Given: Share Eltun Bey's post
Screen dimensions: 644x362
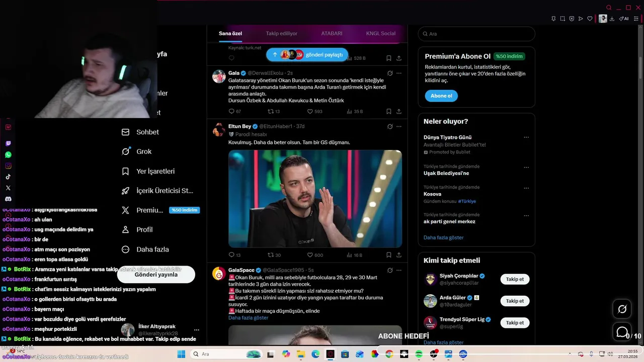Looking at the screenshot, I should 399,255.
